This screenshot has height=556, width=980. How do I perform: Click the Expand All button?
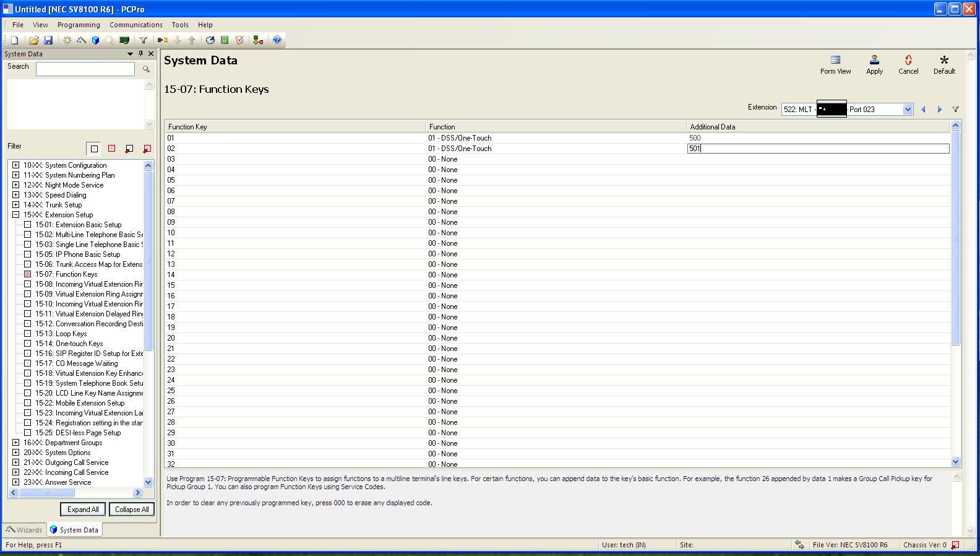click(83, 510)
